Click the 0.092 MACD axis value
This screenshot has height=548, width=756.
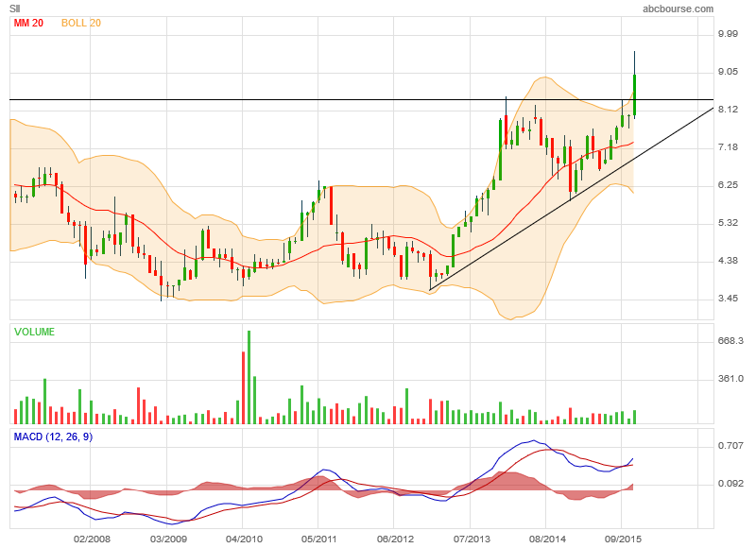[x=730, y=484]
